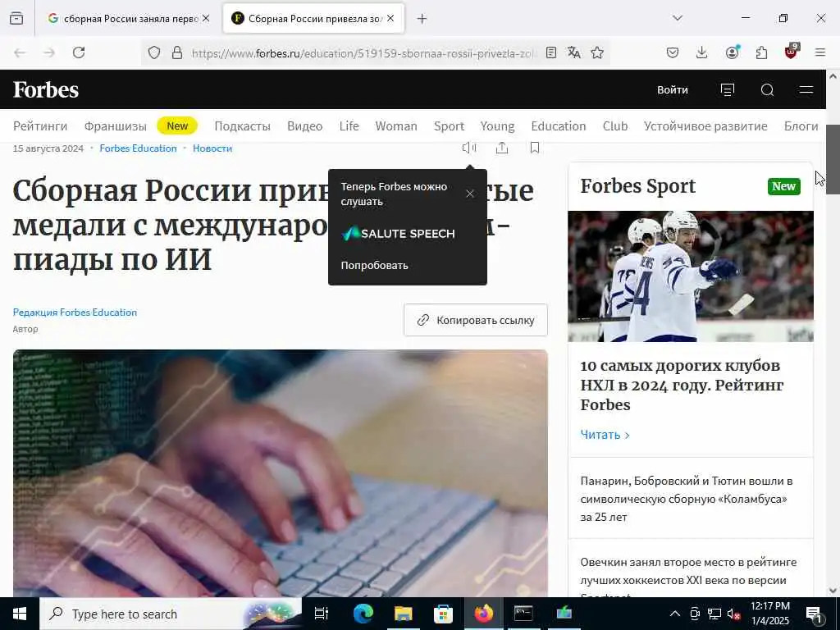Reload the page with the refresh button

click(79, 52)
